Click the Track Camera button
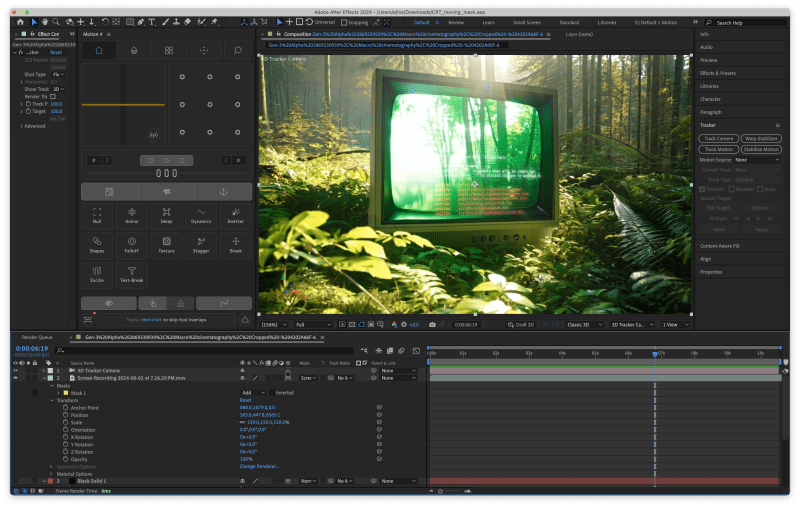The height and width of the screenshot is (507, 800). [718, 138]
